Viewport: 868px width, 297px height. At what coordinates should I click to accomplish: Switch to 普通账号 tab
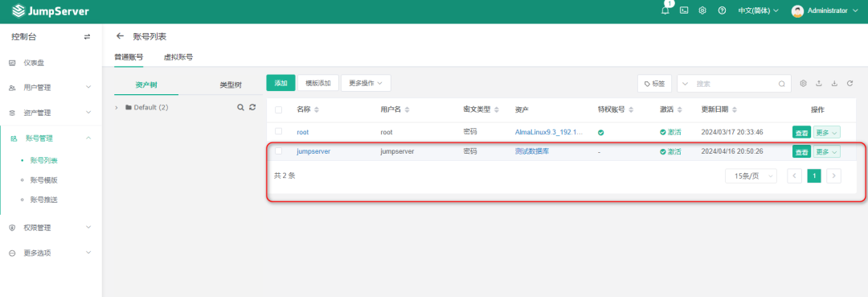129,57
